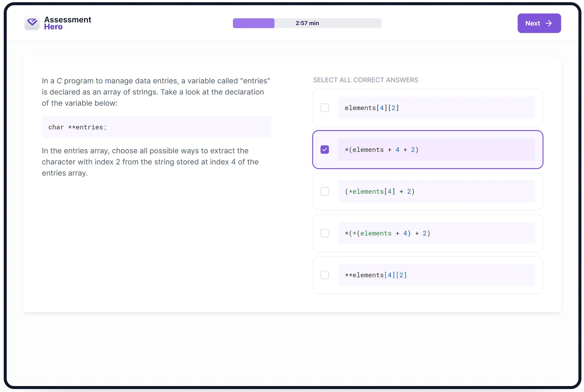Tick checkbox for (*elements[4] + 2)
The height and width of the screenshot is (392, 584).
[x=325, y=191]
